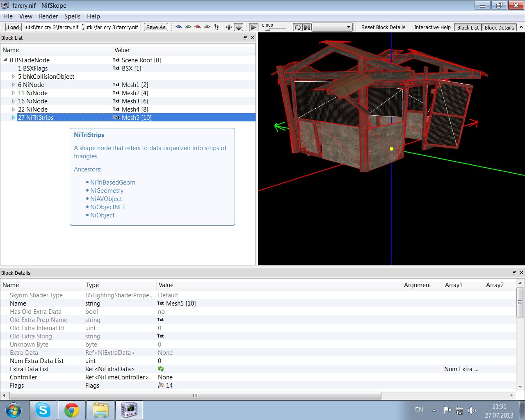Open NiAVObject ancestor link
This screenshot has height=420, width=525.
pyautogui.click(x=106, y=199)
